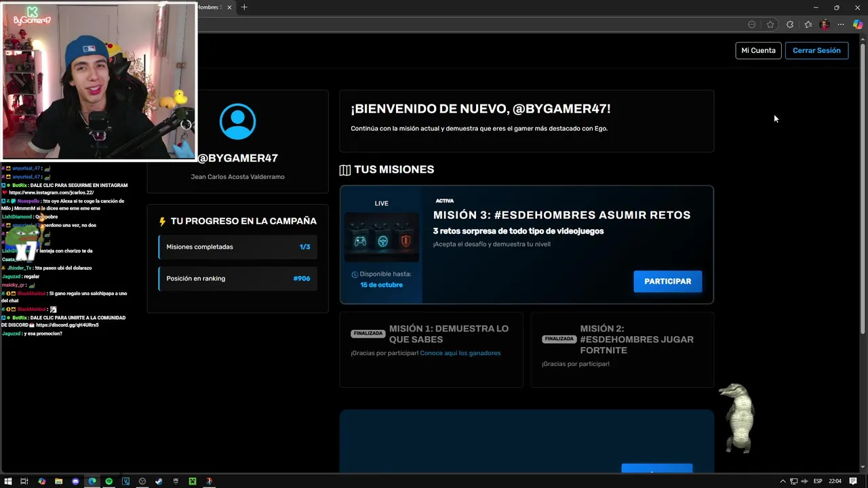
Task: Launch Copilot from the taskbar
Action: pos(41,481)
